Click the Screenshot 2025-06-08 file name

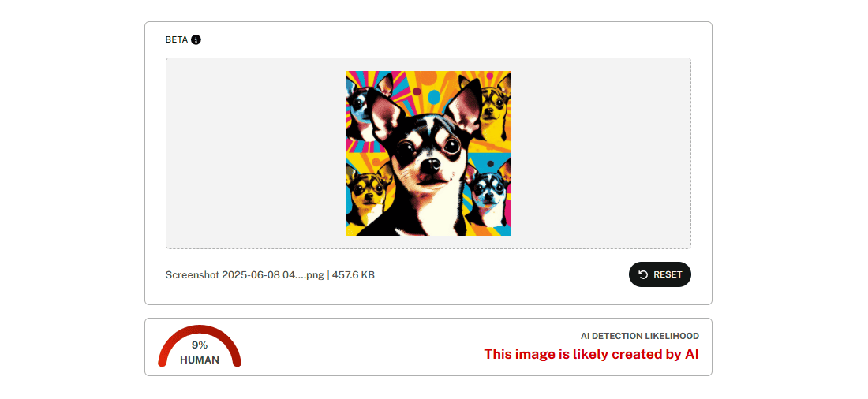point(245,275)
